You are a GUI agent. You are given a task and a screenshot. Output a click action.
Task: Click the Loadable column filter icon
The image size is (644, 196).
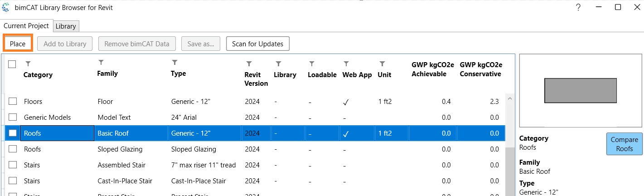tap(311, 64)
